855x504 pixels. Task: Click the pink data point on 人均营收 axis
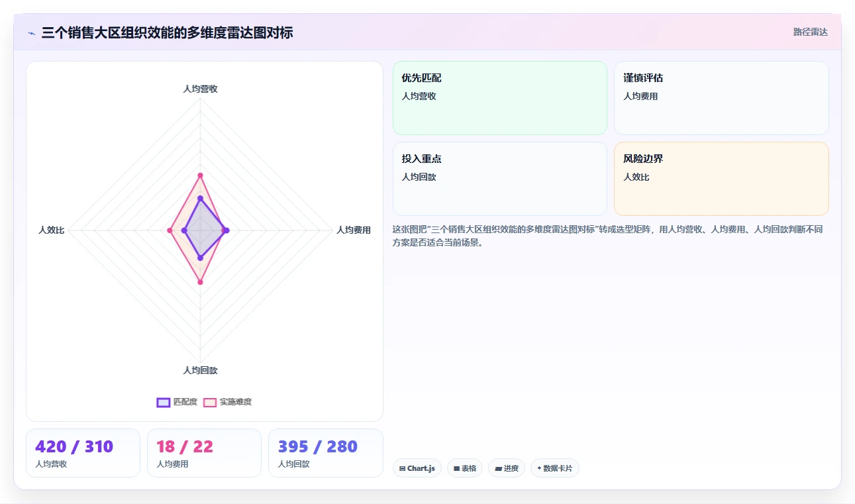coord(200,175)
